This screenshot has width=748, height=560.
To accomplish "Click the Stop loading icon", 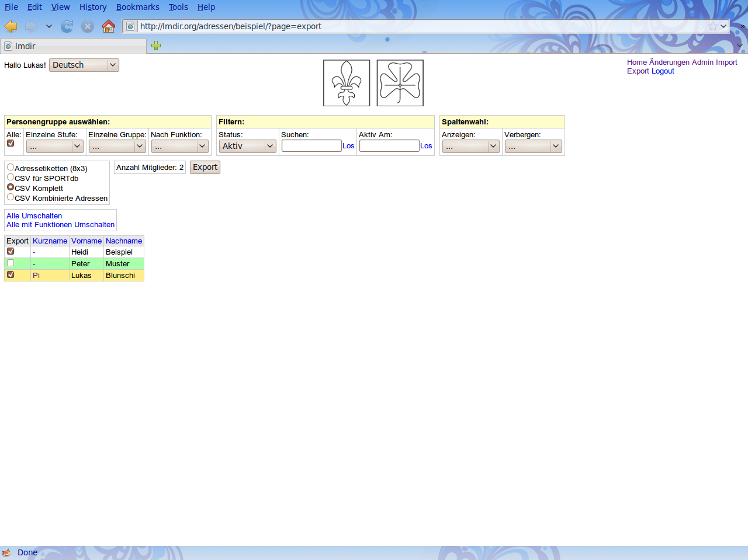I will [88, 26].
